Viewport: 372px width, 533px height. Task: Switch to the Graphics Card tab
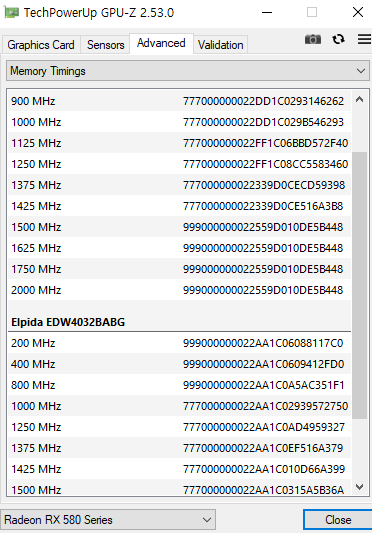(41, 45)
